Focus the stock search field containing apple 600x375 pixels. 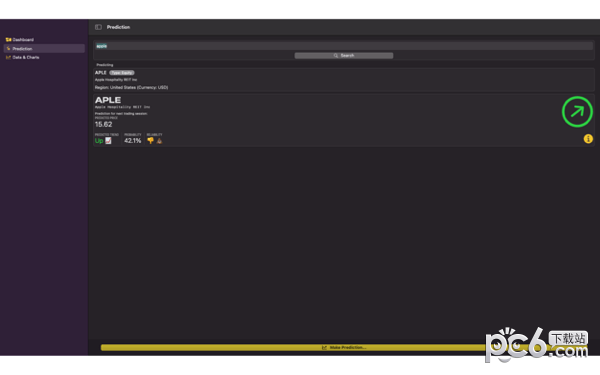pyautogui.click(x=344, y=46)
